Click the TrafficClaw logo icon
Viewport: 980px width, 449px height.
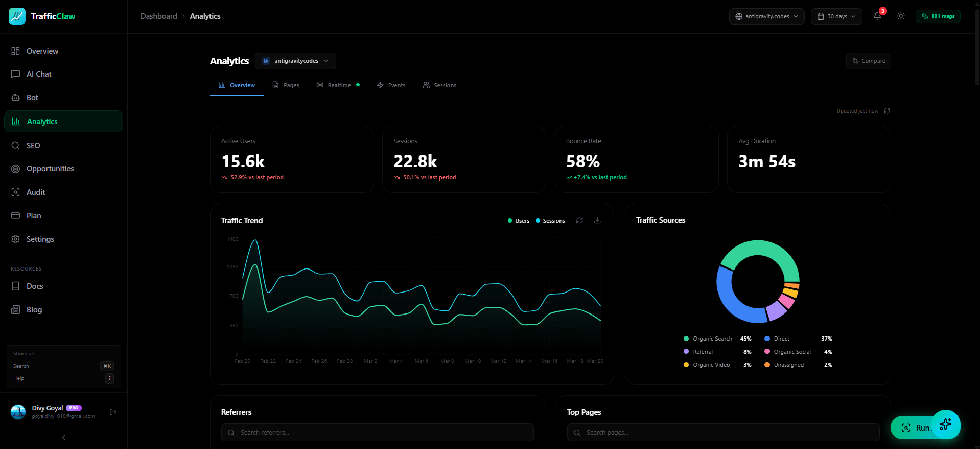point(17,16)
